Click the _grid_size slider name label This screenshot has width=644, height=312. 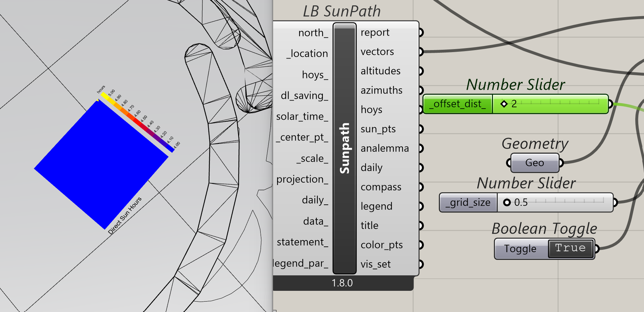point(468,202)
